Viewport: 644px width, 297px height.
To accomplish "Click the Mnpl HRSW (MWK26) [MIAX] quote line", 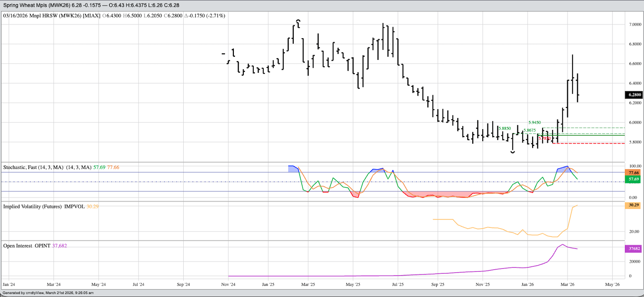I will click(x=52, y=16).
